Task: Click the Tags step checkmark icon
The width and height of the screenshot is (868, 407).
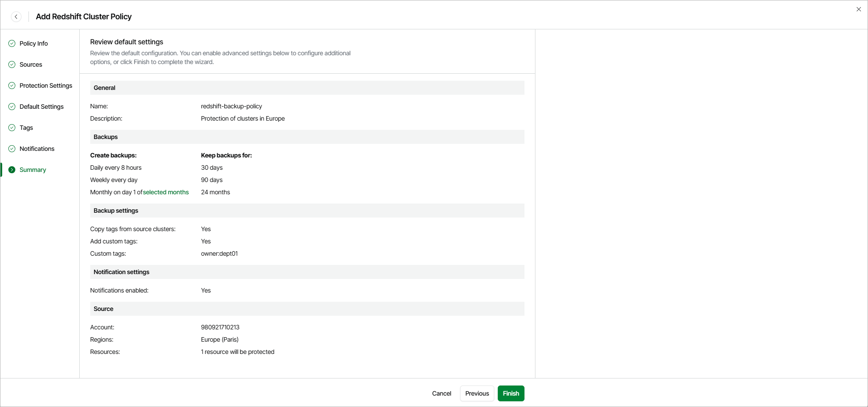Action: [x=12, y=128]
